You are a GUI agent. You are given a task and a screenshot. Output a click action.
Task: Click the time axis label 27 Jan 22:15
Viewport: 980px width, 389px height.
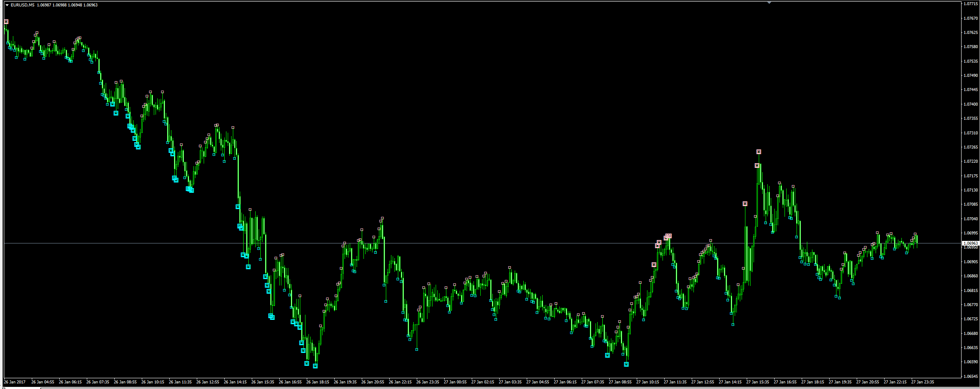(895, 382)
